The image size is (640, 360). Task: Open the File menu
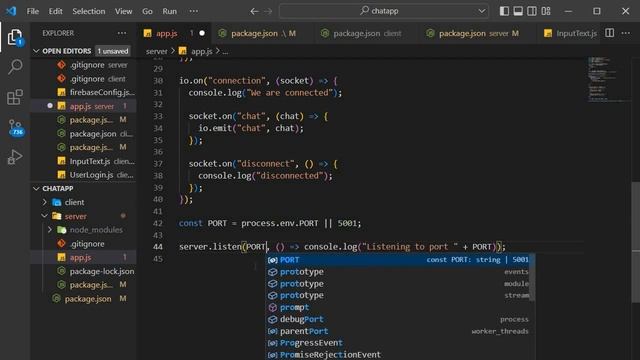click(x=33, y=11)
